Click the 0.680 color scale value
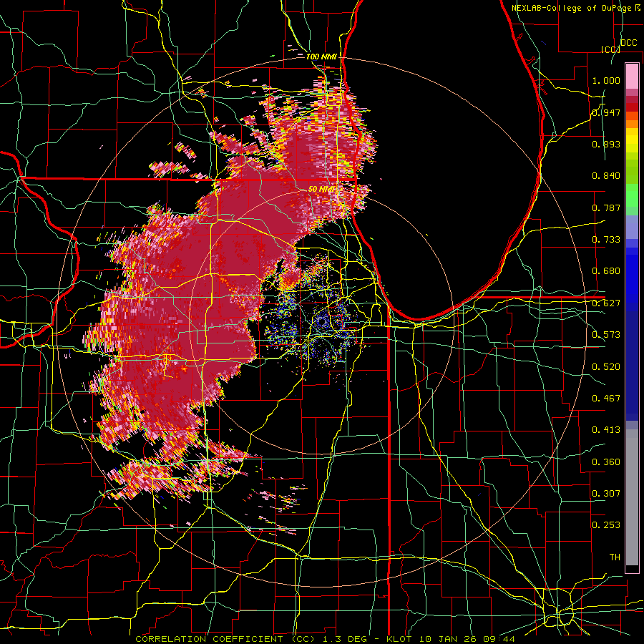644x644 pixels. point(606,270)
